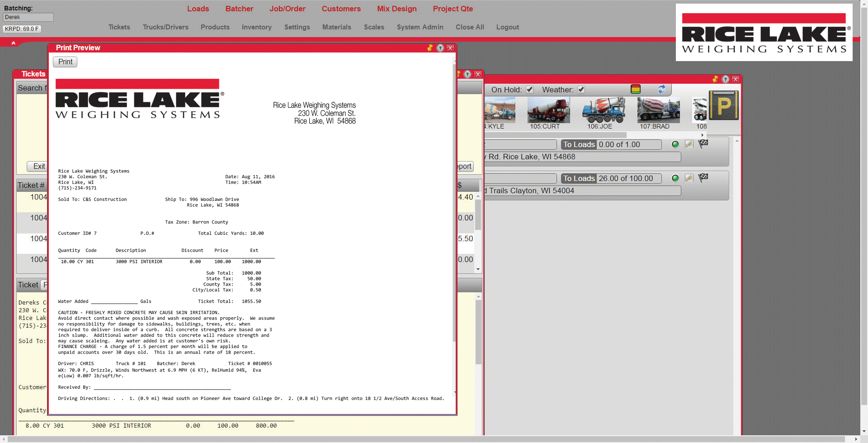Click the pin icon in Print Preview title bar

pos(430,48)
